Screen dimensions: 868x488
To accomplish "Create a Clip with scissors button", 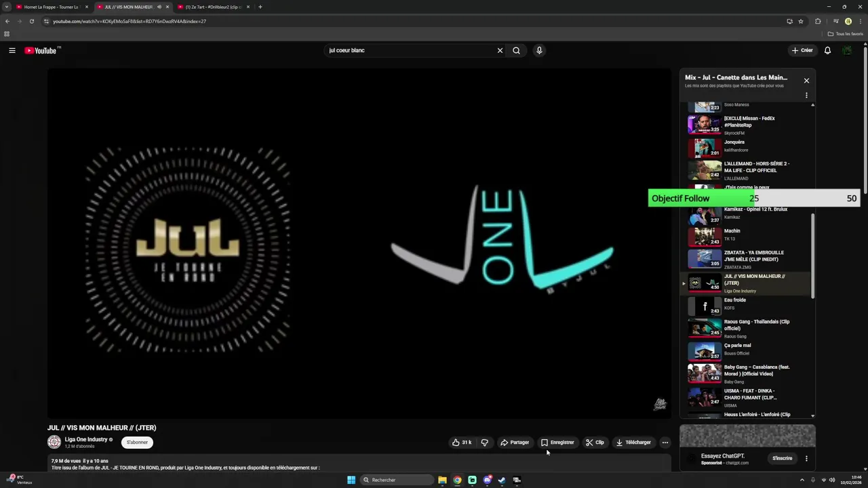I will tap(595, 443).
